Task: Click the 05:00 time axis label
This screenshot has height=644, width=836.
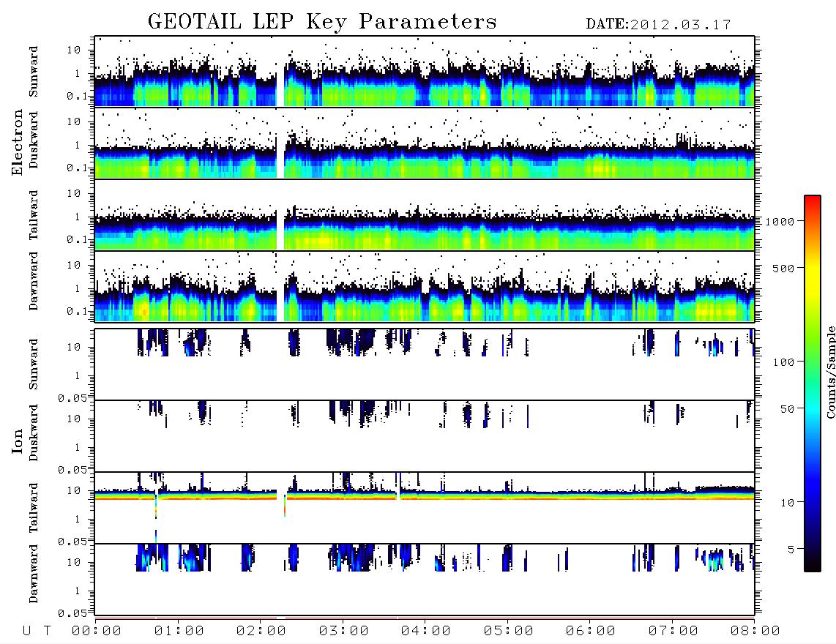Action: 509,631
